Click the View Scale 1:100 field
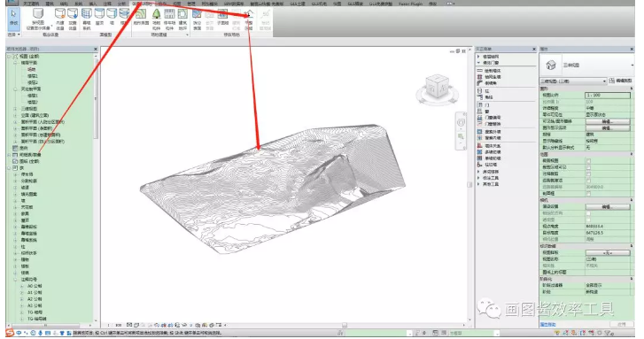Viewport: 644px width, 339px height. click(x=608, y=96)
